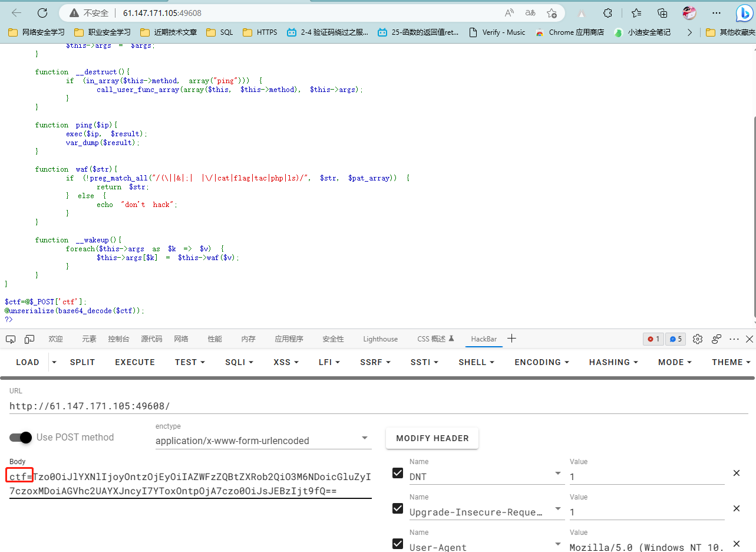
Task: Open browser extensions puzzle icon
Action: 608,13
